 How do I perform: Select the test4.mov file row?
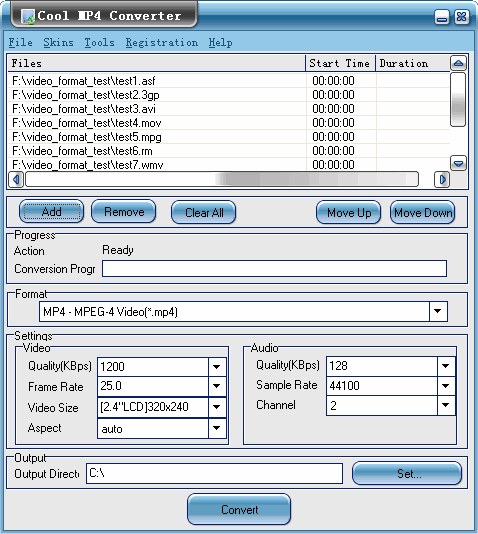[229, 123]
